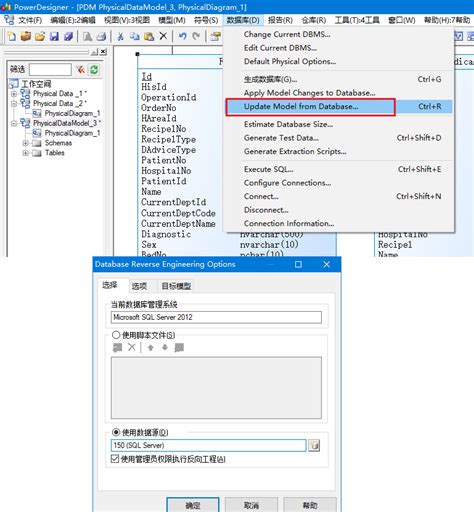The height and width of the screenshot is (512, 474).
Task: Click the Undo arrow icon
Action: [x=182, y=36]
